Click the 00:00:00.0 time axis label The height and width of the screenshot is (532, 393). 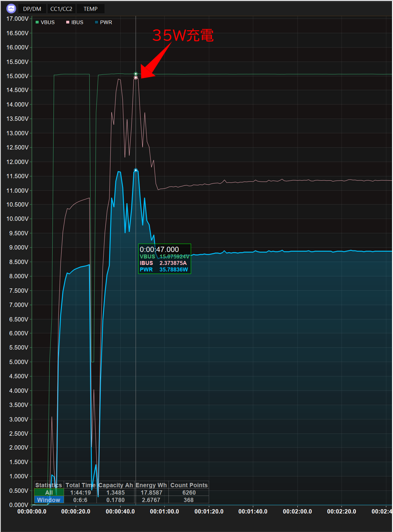[x=32, y=511]
